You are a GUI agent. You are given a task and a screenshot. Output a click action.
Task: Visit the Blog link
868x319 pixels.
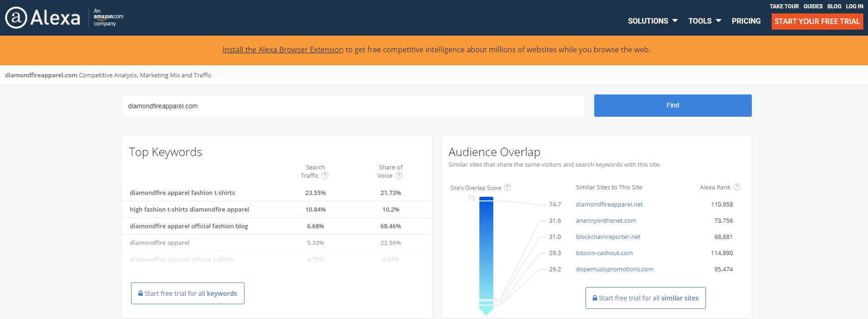(834, 6)
